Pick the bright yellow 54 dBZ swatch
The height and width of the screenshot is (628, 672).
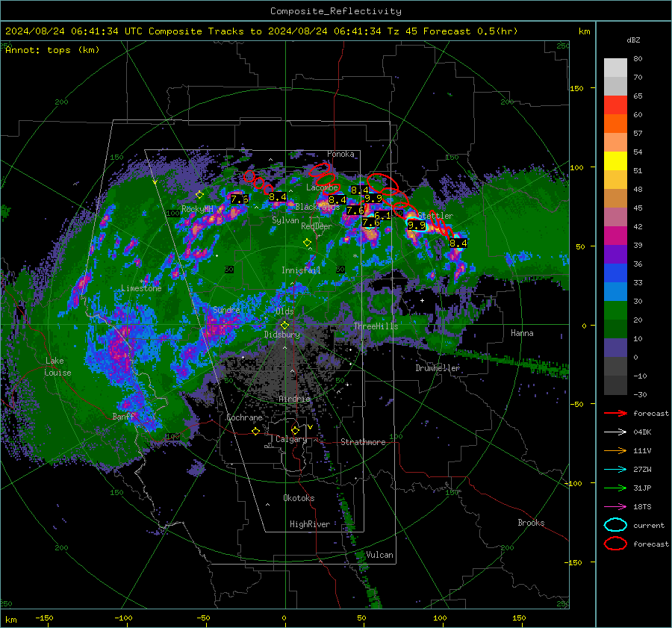[x=615, y=161]
